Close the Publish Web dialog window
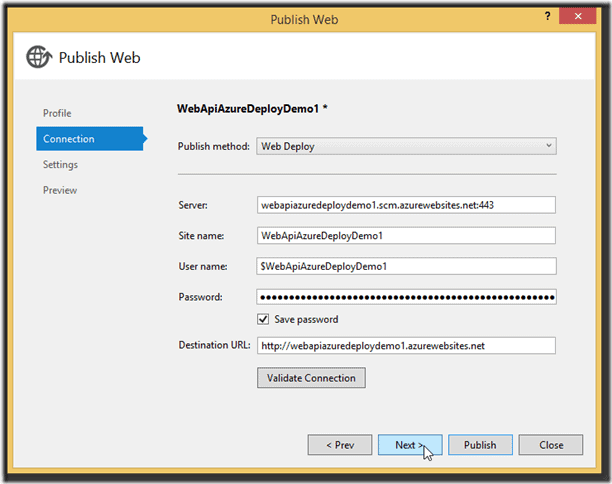The image size is (612, 484). tap(578, 16)
